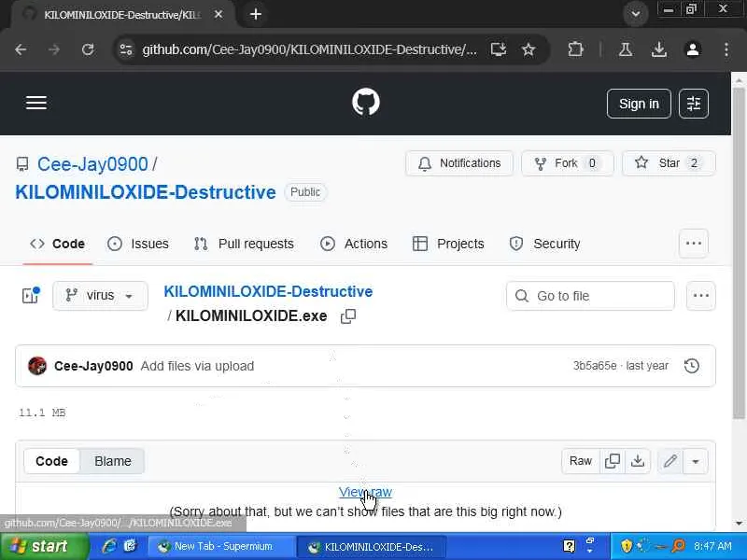Open the Cee-Jay0900 commit author name
The height and width of the screenshot is (560, 747).
(x=93, y=366)
